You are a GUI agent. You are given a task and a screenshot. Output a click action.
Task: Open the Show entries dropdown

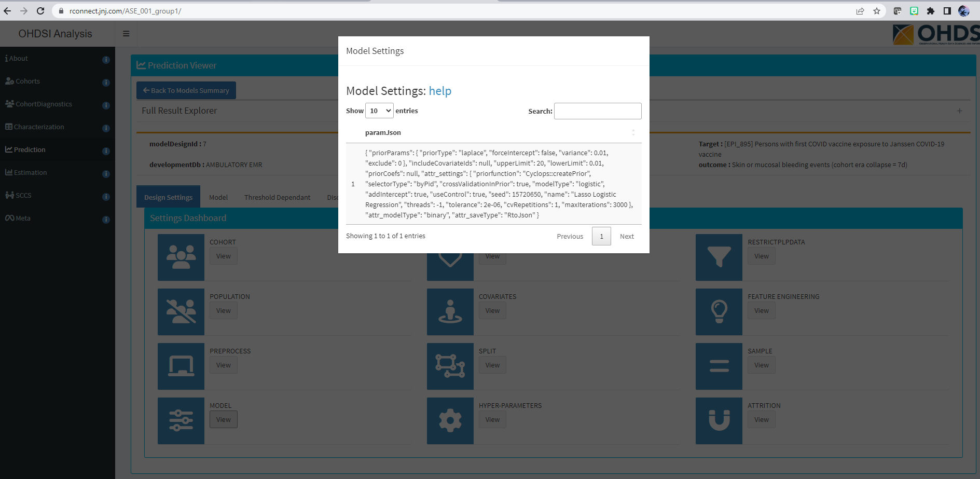(379, 111)
